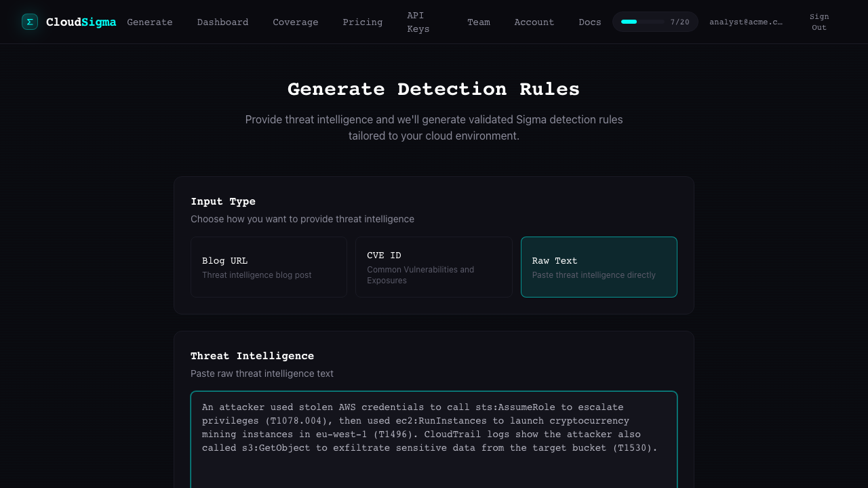Select the Blog URL input type
This screenshot has height=488, width=868.
pyautogui.click(x=269, y=267)
